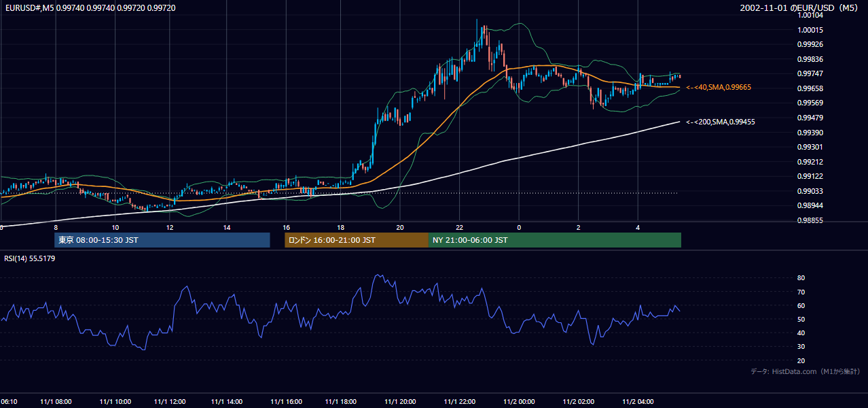The width and height of the screenshot is (868, 408).
Task: Click price axis value 0.99836
Action: (810, 59)
